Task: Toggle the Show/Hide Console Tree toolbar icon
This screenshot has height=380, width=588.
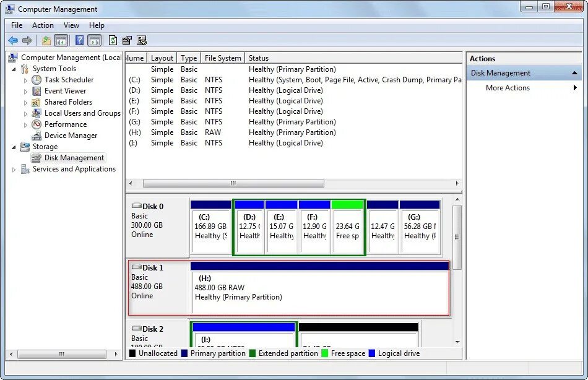Action: coord(61,40)
